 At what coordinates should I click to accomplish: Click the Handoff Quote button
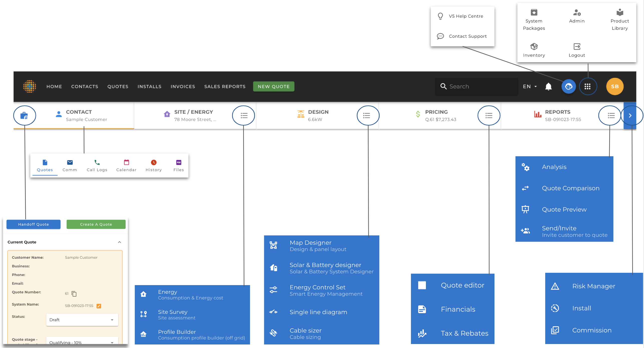33,224
